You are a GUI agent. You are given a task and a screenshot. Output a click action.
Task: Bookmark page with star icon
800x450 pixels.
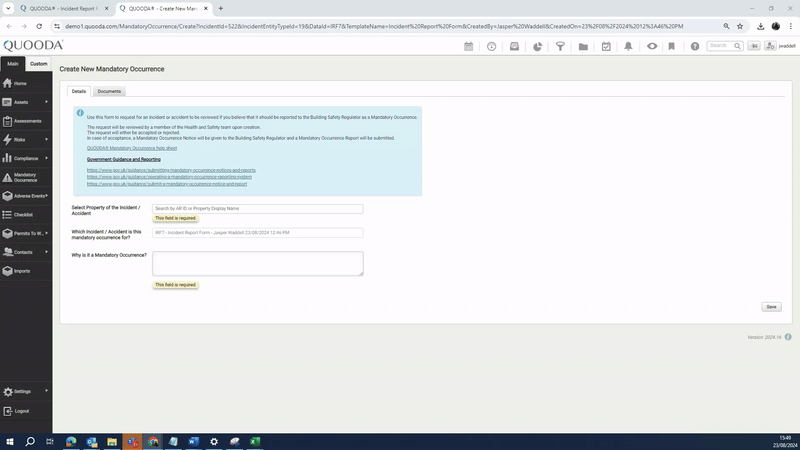740,26
